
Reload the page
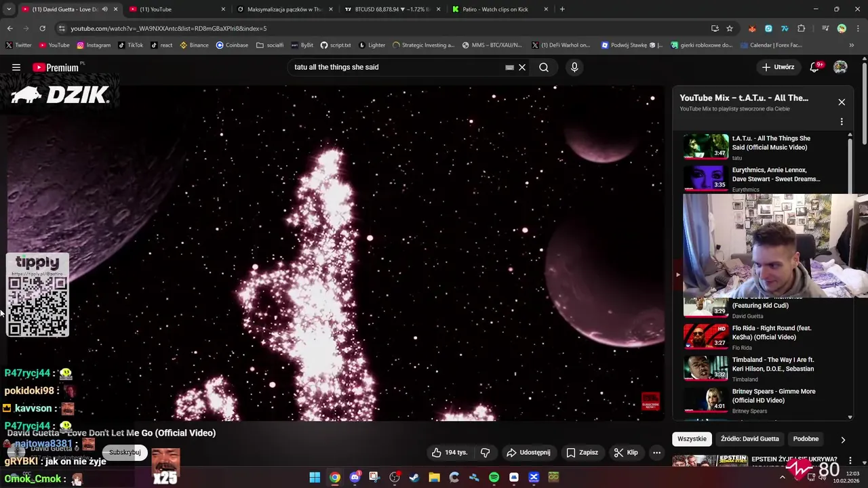pyautogui.click(x=42, y=28)
